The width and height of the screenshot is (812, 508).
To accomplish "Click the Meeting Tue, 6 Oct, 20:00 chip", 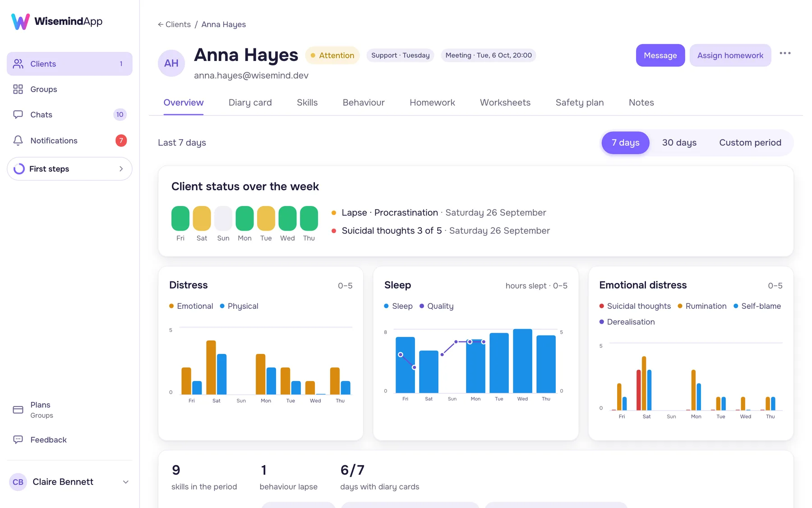I will point(489,56).
